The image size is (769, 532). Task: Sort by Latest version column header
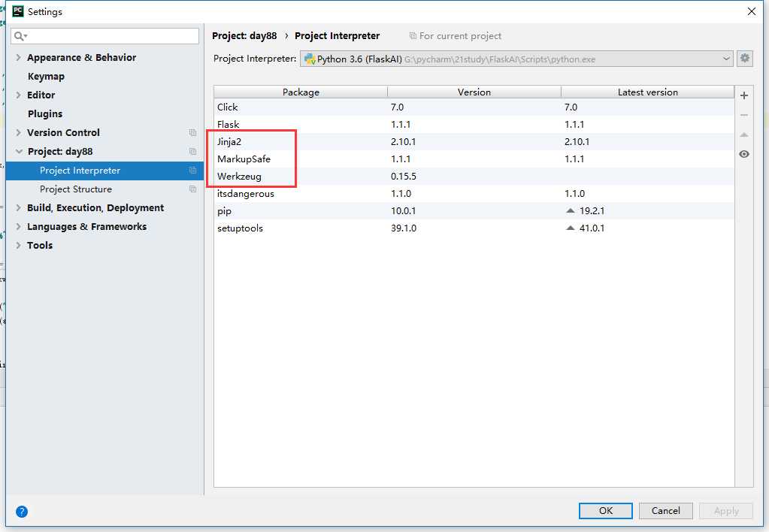pos(648,92)
